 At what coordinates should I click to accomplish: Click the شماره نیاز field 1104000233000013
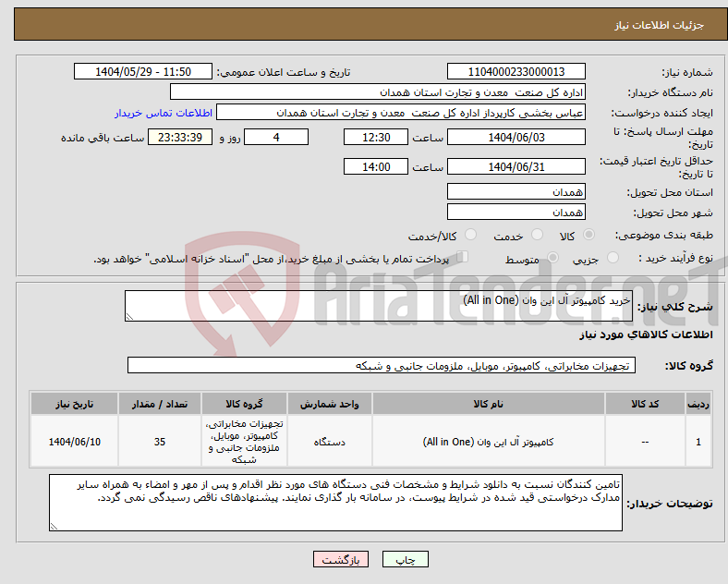pos(516,72)
